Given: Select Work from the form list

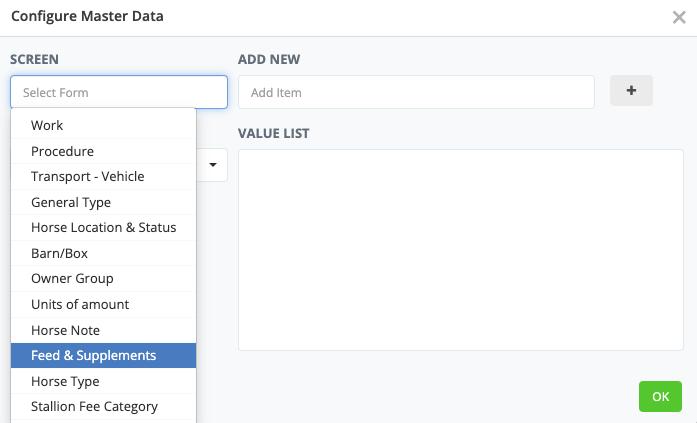Looking at the screenshot, I should coord(47,125).
